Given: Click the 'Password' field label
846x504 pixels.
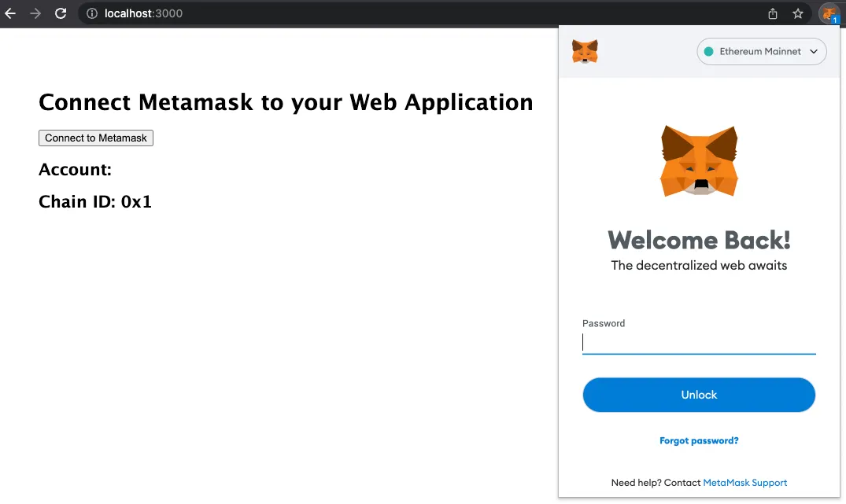Looking at the screenshot, I should click(603, 323).
